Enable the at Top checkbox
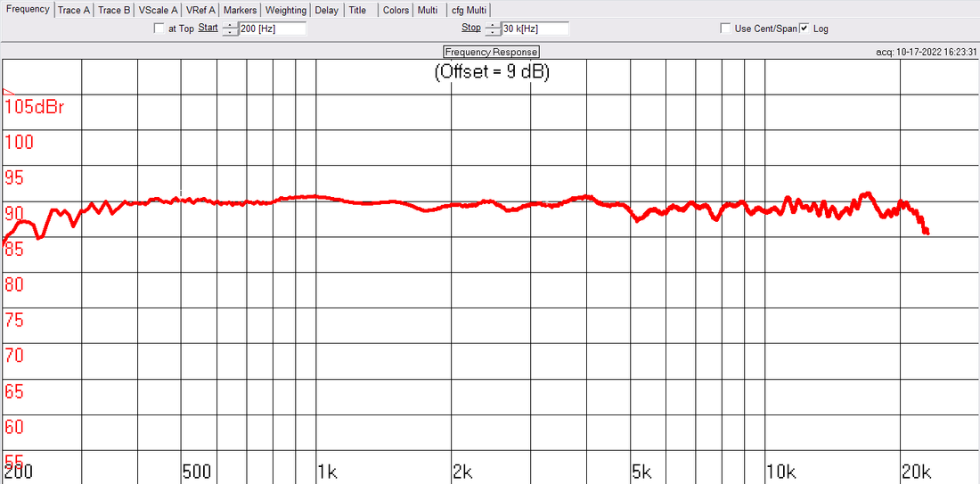The image size is (980, 484). 159,29
